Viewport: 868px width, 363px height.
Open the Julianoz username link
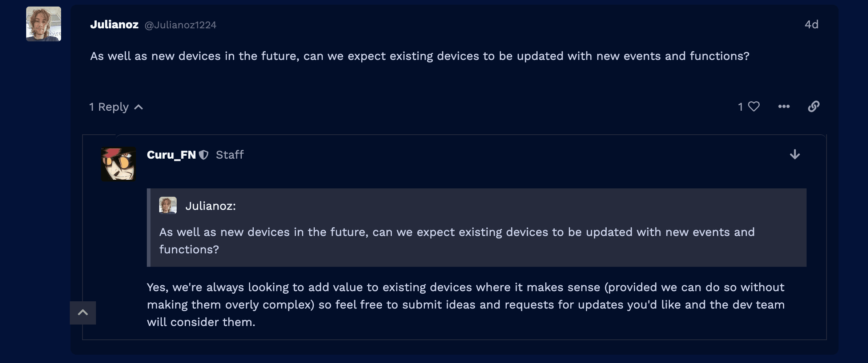point(114,24)
